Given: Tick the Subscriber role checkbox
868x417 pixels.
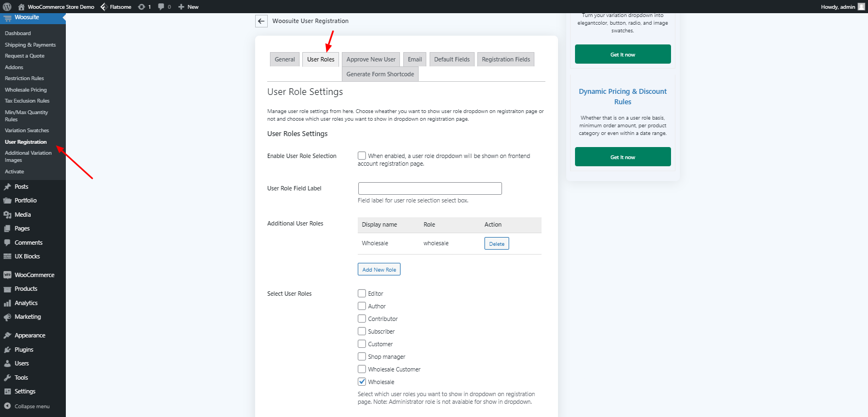Looking at the screenshot, I should coord(362,331).
